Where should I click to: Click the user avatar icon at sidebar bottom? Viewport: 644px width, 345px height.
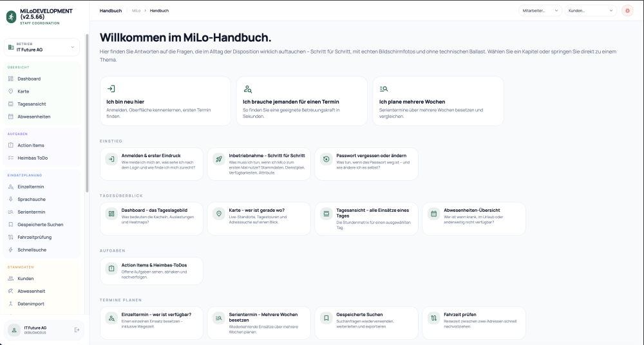click(x=14, y=330)
